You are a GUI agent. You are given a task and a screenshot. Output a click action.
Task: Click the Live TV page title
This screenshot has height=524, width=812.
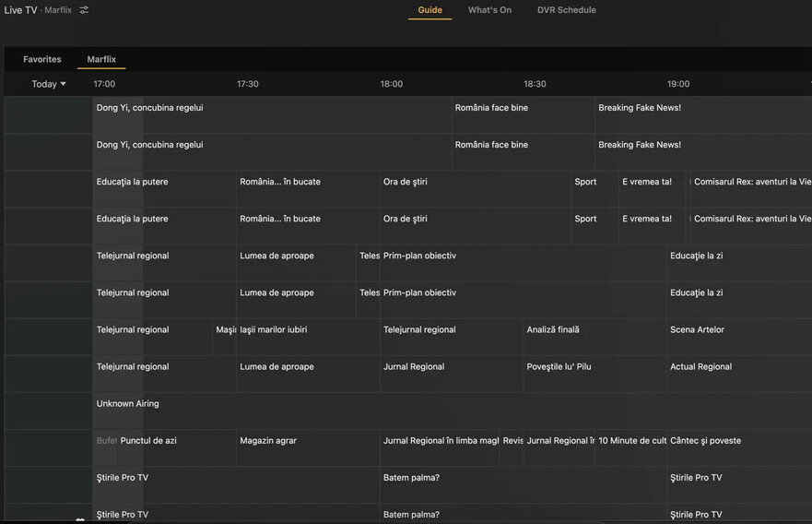click(x=20, y=10)
